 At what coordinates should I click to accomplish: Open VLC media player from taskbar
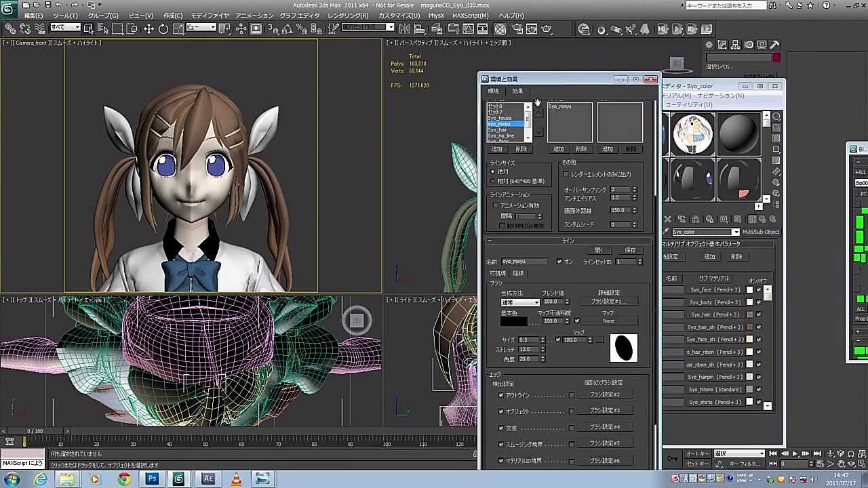point(235,479)
